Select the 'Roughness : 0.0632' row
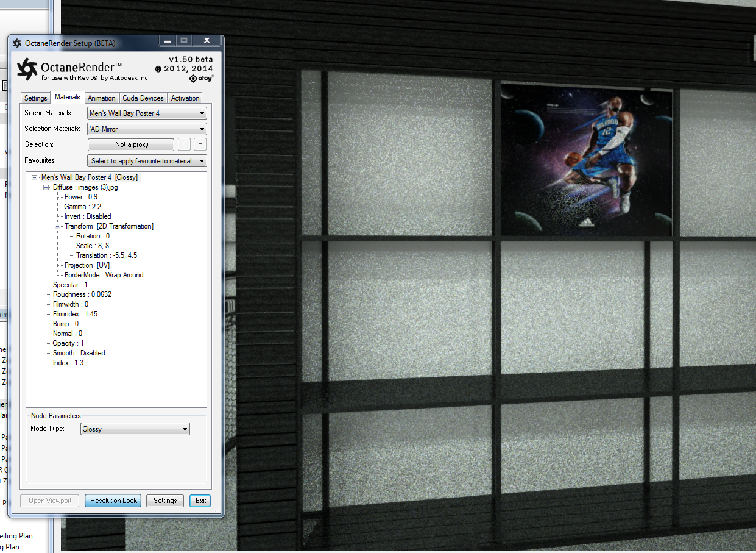 coord(82,294)
